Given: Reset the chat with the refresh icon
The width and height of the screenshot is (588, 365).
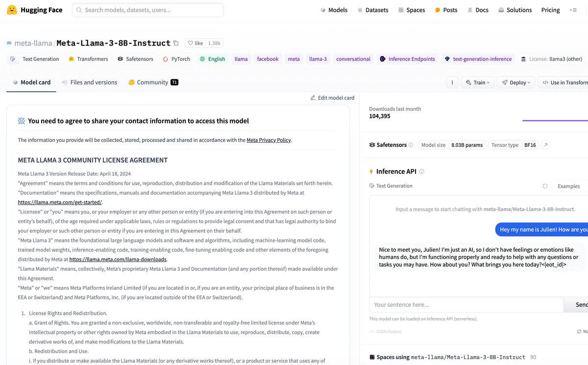Looking at the screenshot, I should pyautogui.click(x=545, y=186).
